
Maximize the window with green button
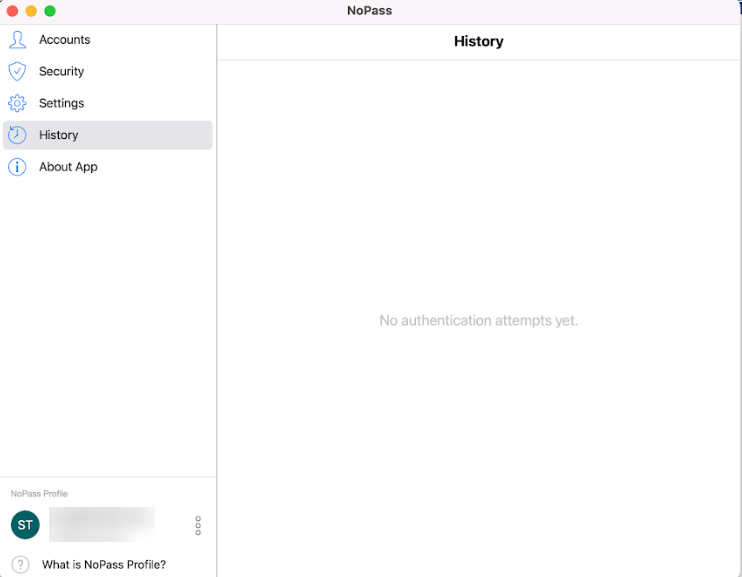pyautogui.click(x=50, y=11)
